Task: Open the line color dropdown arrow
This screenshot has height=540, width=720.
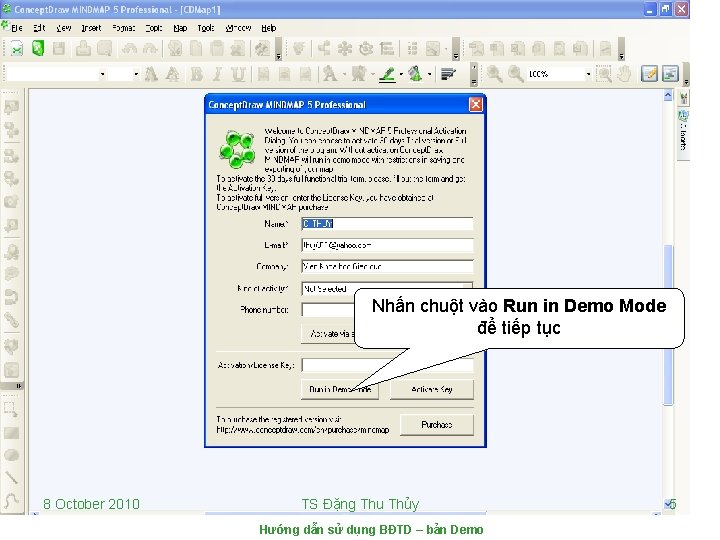Action: click(x=401, y=74)
